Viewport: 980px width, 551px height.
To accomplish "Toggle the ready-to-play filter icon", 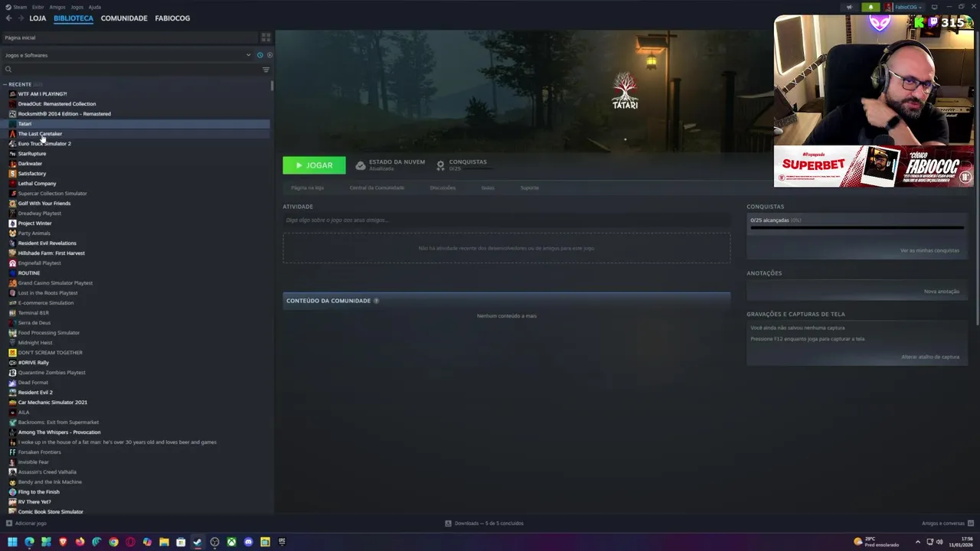I will coord(269,55).
